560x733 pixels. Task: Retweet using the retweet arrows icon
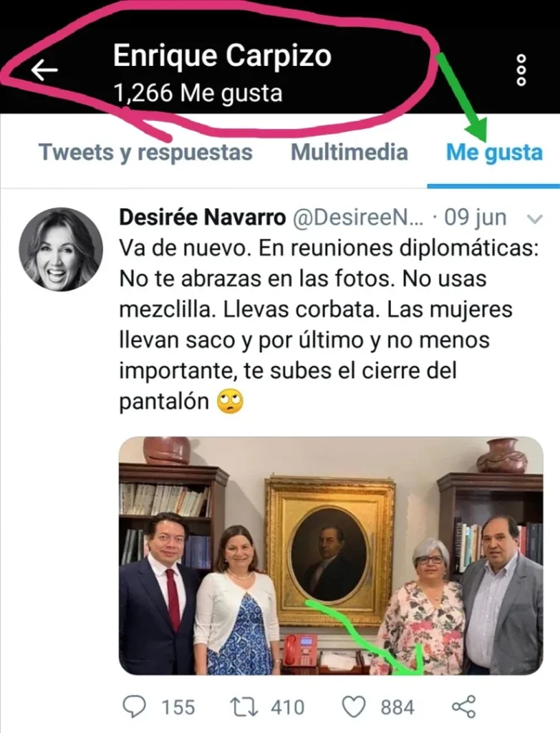point(245,707)
